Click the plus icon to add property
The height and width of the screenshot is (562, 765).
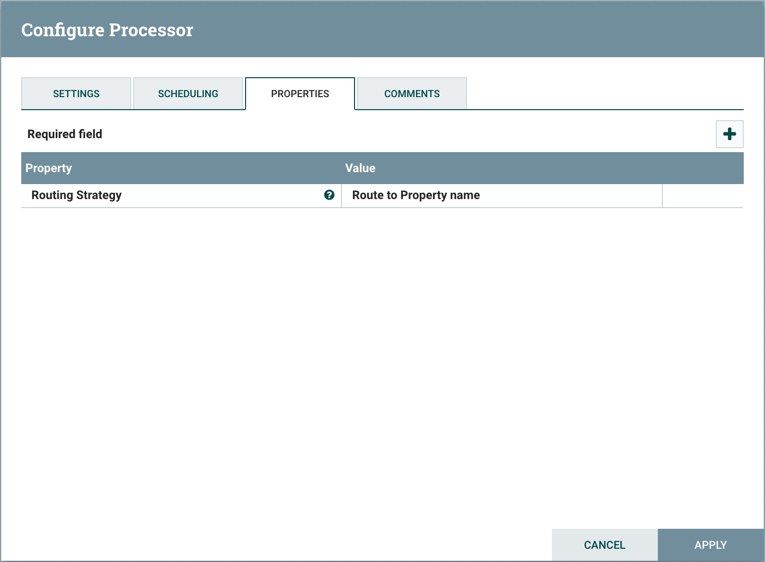click(729, 134)
